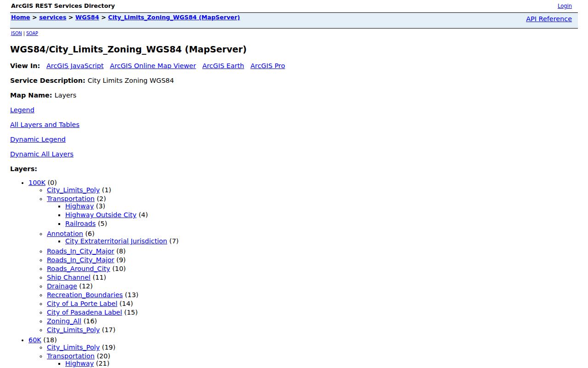Open Annotation layer (6)
588x368 pixels.
65,234
